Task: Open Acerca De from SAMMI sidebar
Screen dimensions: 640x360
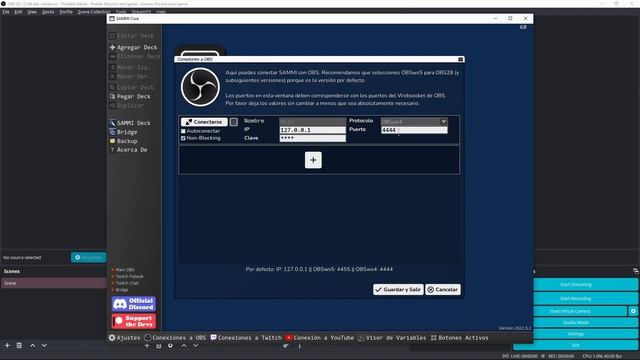Action: pyautogui.click(x=129, y=150)
